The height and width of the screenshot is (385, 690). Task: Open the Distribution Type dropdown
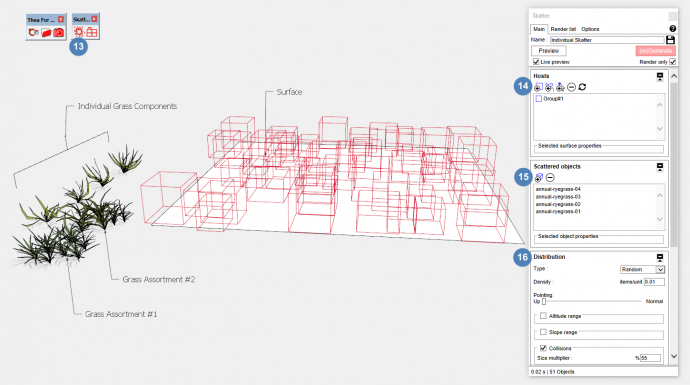click(642, 269)
